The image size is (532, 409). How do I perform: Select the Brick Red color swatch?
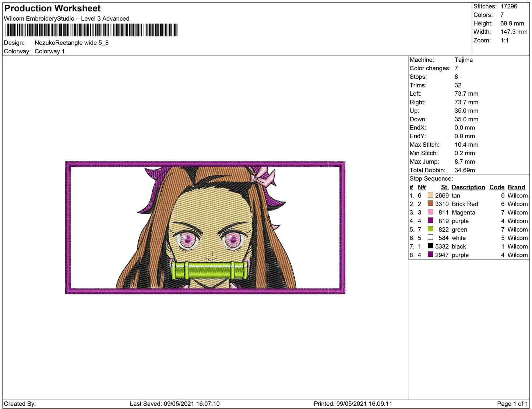[x=430, y=203]
